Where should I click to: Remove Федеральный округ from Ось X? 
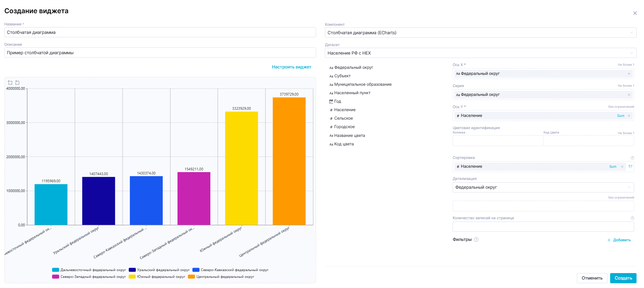629,74
